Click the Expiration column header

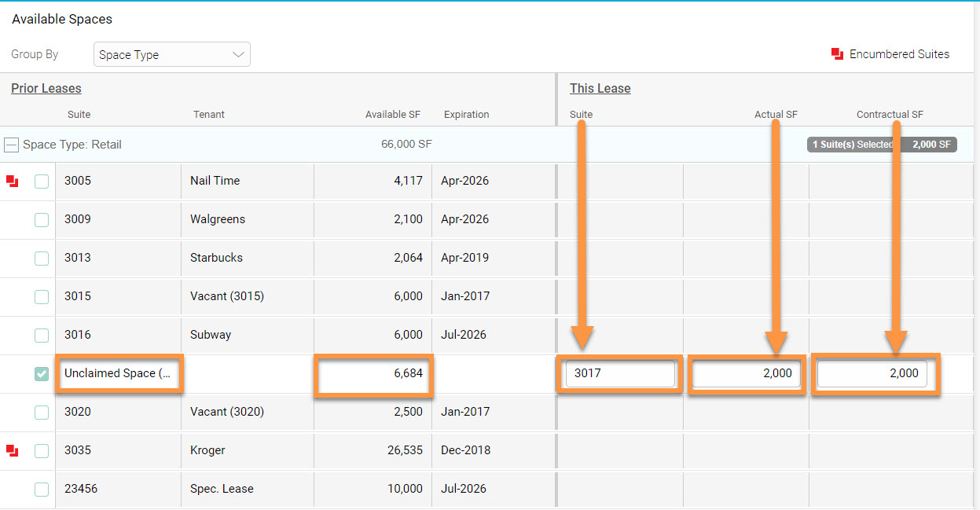466,115
